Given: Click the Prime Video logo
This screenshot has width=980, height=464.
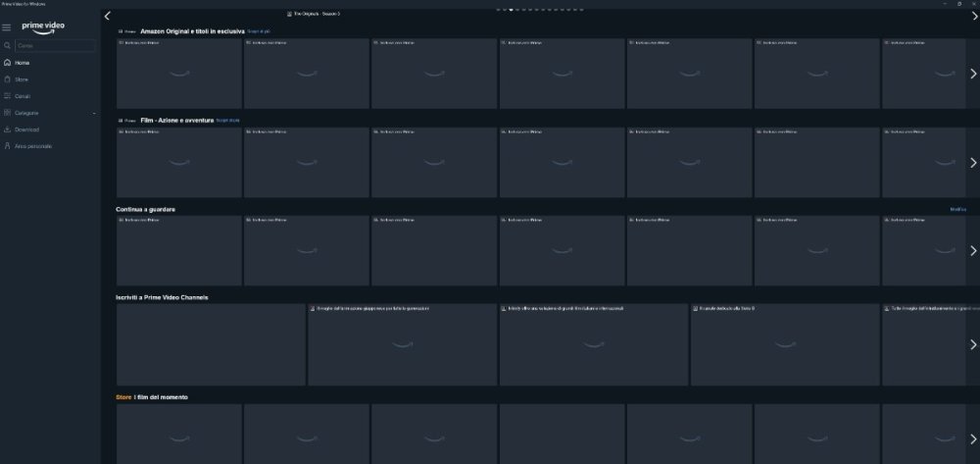Looking at the screenshot, I should [x=43, y=27].
